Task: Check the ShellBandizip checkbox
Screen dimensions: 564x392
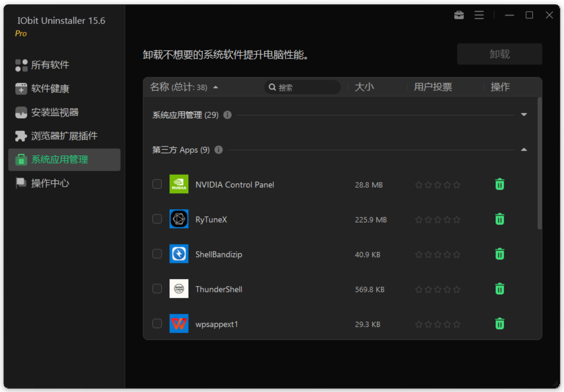Action: pyautogui.click(x=157, y=254)
